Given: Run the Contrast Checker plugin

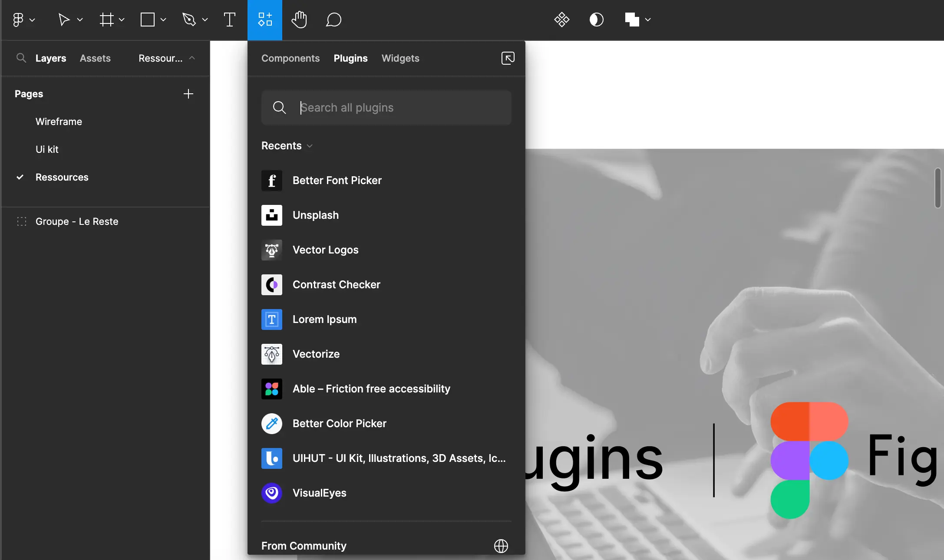Looking at the screenshot, I should tap(386, 285).
